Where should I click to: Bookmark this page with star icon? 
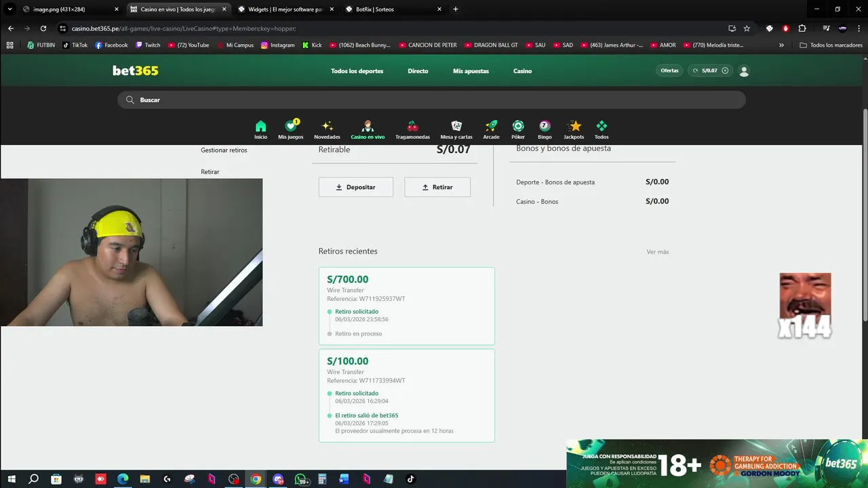pos(747,28)
